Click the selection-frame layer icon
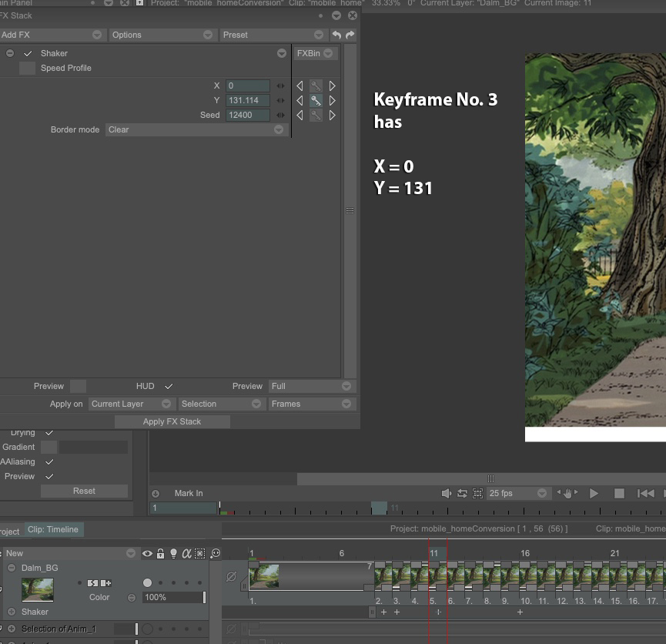The image size is (666, 644). click(199, 553)
